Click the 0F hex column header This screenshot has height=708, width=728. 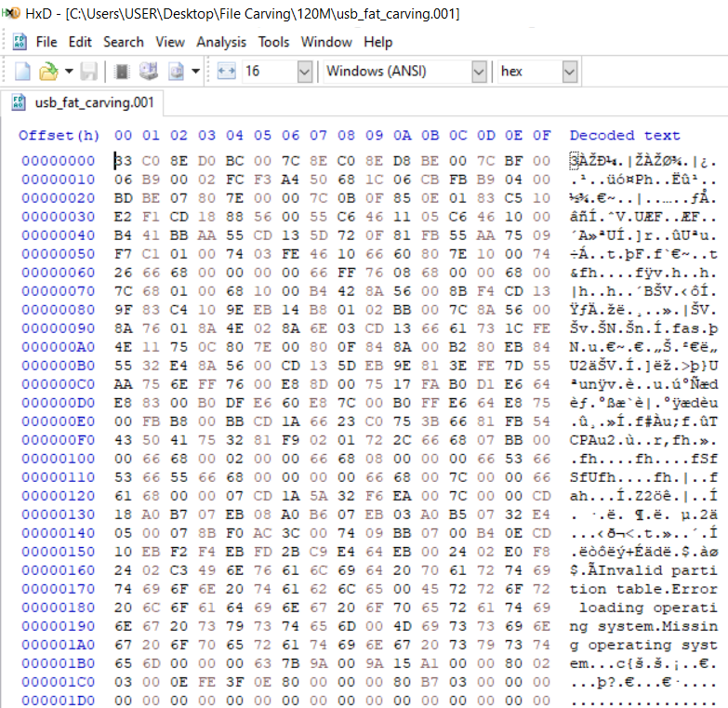542,135
